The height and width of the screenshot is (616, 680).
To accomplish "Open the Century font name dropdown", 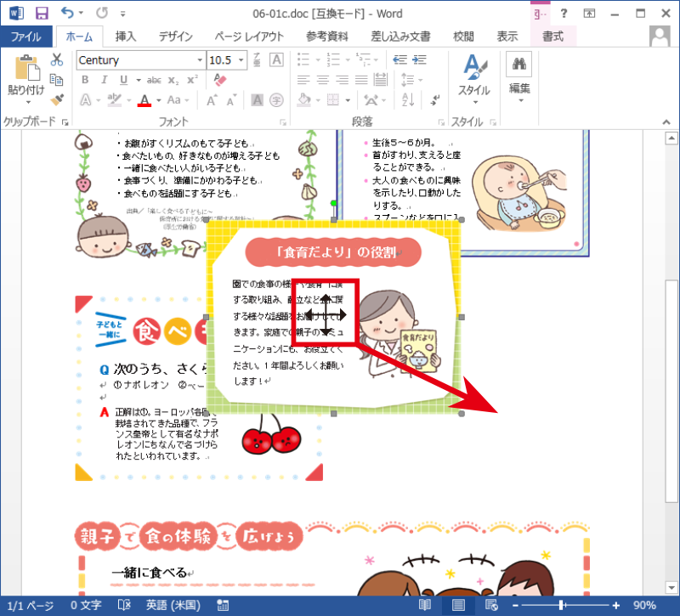I will tap(201, 60).
